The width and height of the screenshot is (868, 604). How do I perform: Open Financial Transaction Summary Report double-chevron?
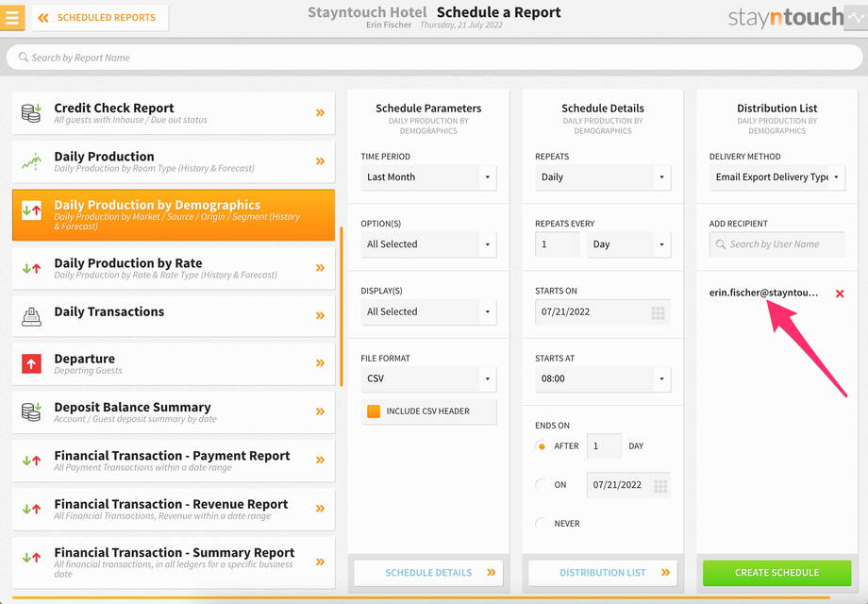320,562
